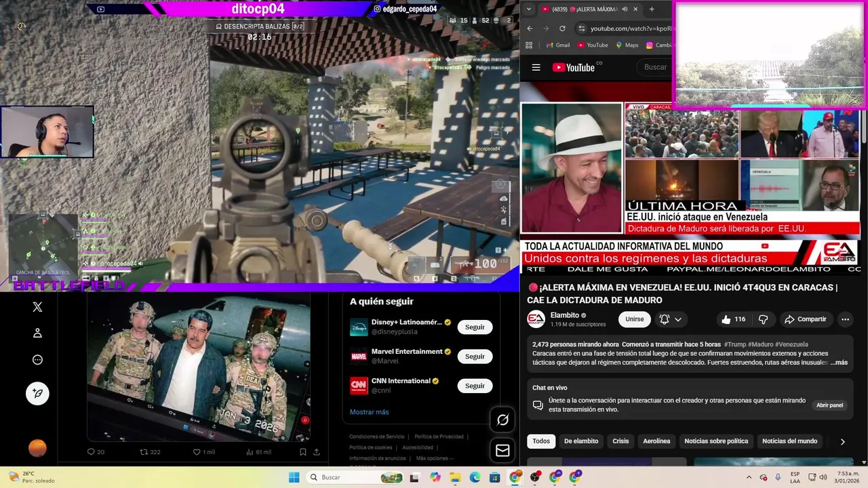The width and height of the screenshot is (868, 488).
Task: Like the YouTube video with 116 likes
Action: 733,319
